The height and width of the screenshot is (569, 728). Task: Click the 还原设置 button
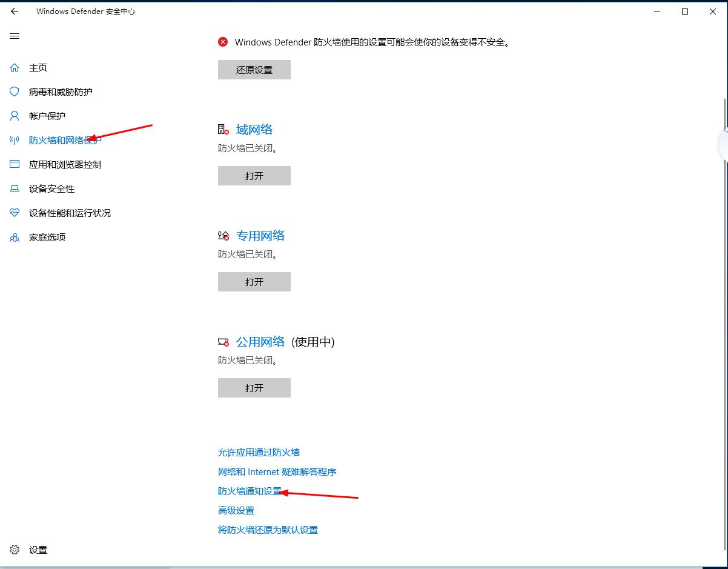[x=254, y=70]
